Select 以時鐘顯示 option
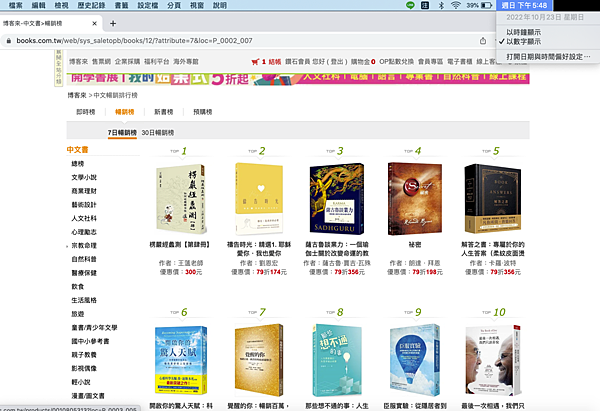Screen dimensions: 600x411 (x=523, y=32)
